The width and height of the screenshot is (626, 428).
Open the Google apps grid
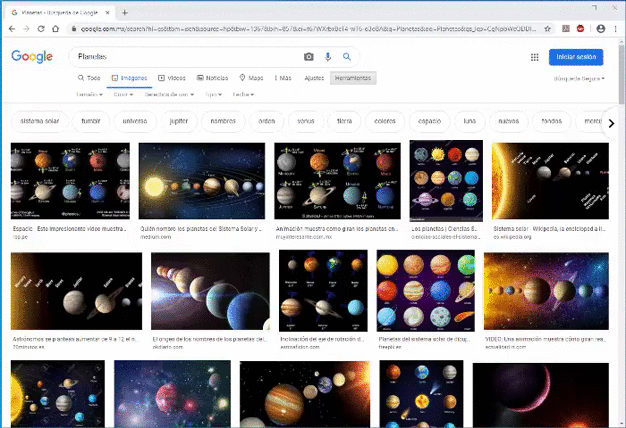[x=535, y=57]
